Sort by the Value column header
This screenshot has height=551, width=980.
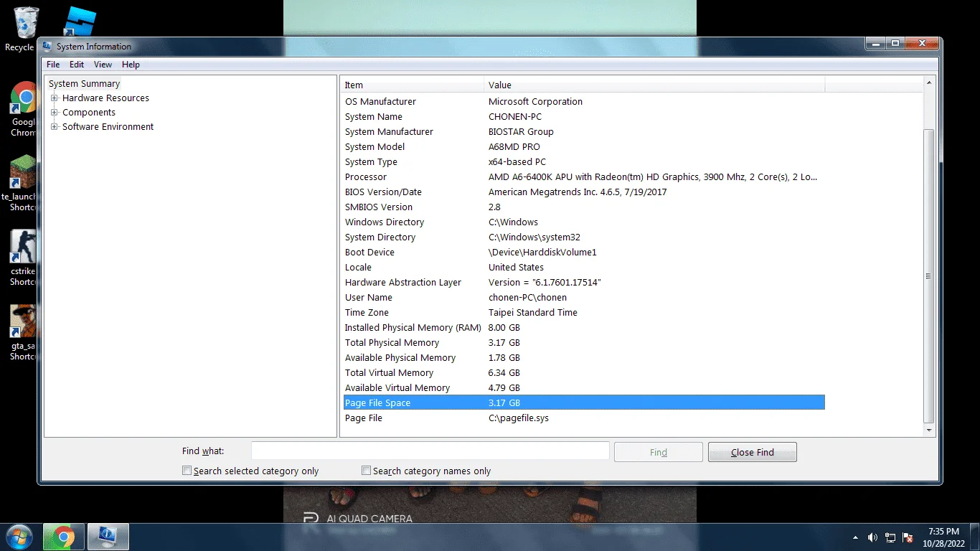pyautogui.click(x=654, y=85)
